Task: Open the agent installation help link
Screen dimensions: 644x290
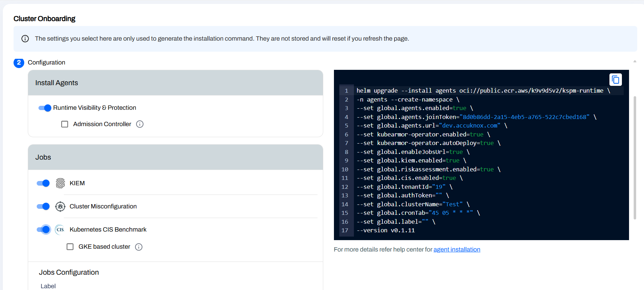Action: pos(457,249)
